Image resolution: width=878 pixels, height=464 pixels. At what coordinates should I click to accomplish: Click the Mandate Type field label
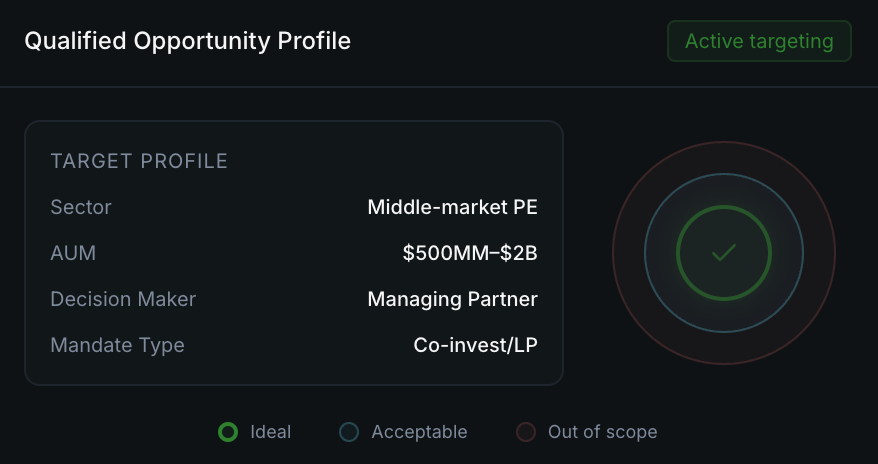[117, 345]
